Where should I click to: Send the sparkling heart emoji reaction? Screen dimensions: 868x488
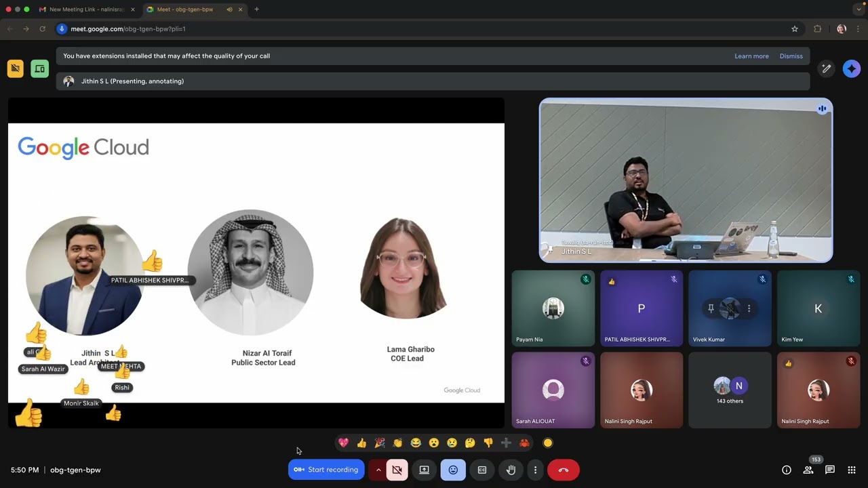[x=343, y=443]
